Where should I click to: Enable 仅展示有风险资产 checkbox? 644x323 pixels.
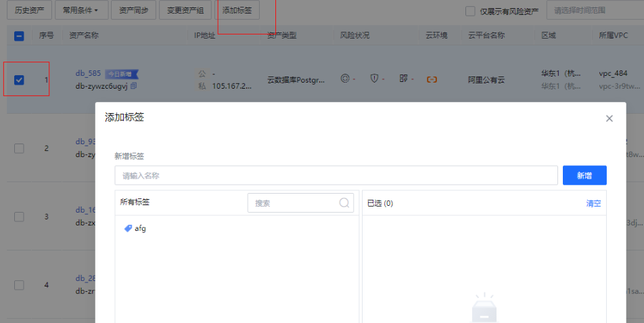pos(470,11)
